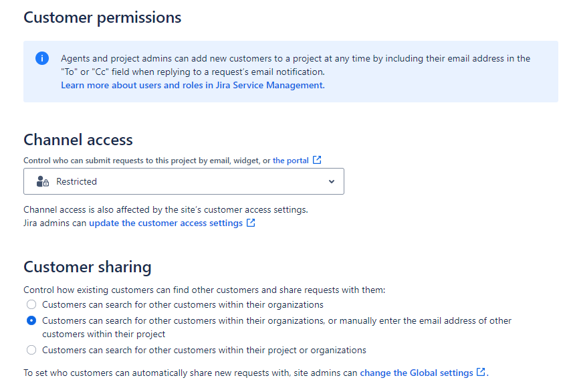Click the Customer sharing section heading
Viewport: 569px width, 392px height.
[88, 266]
